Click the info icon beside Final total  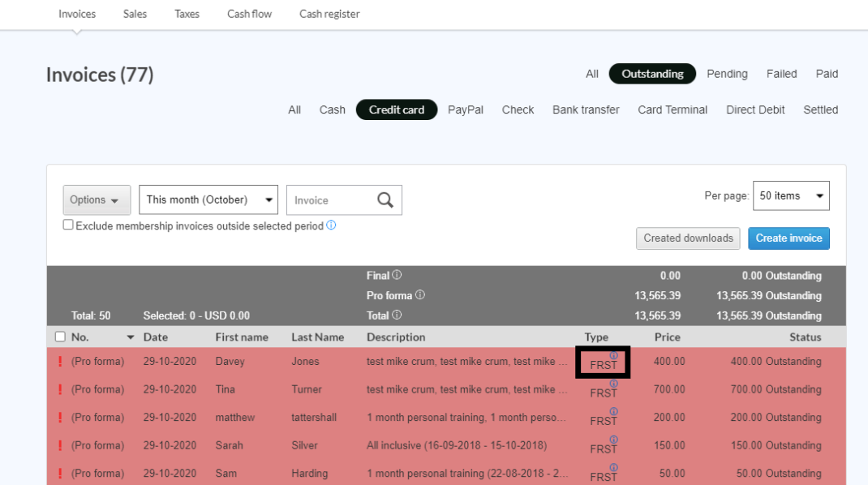(397, 276)
